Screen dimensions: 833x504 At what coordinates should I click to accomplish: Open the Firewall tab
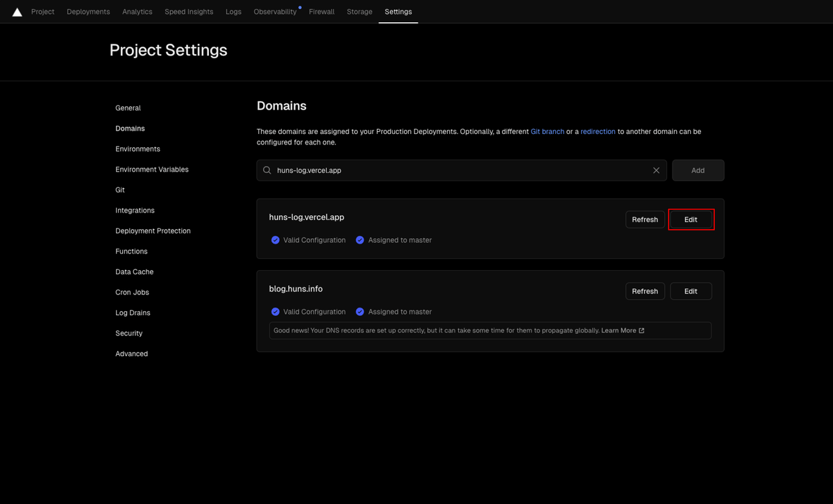321,12
